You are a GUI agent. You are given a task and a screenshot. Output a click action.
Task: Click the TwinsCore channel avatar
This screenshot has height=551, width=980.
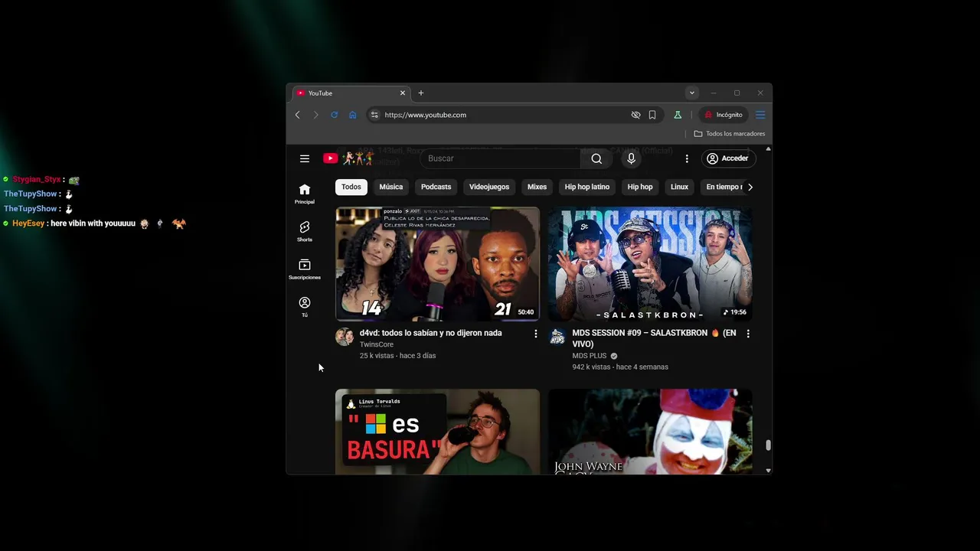pos(345,337)
